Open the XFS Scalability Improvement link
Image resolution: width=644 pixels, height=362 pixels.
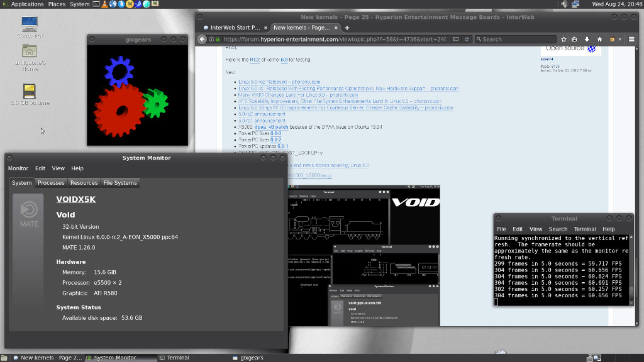pyautogui.click(x=340, y=101)
